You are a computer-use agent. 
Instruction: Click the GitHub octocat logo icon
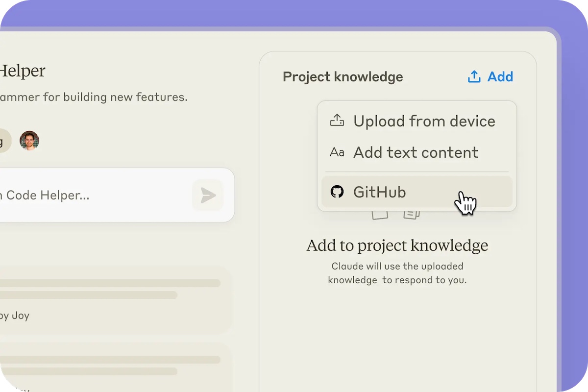337,192
